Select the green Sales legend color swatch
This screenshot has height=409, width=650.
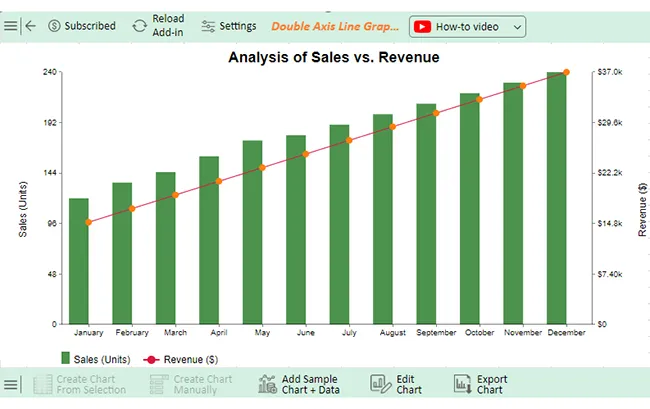point(65,358)
